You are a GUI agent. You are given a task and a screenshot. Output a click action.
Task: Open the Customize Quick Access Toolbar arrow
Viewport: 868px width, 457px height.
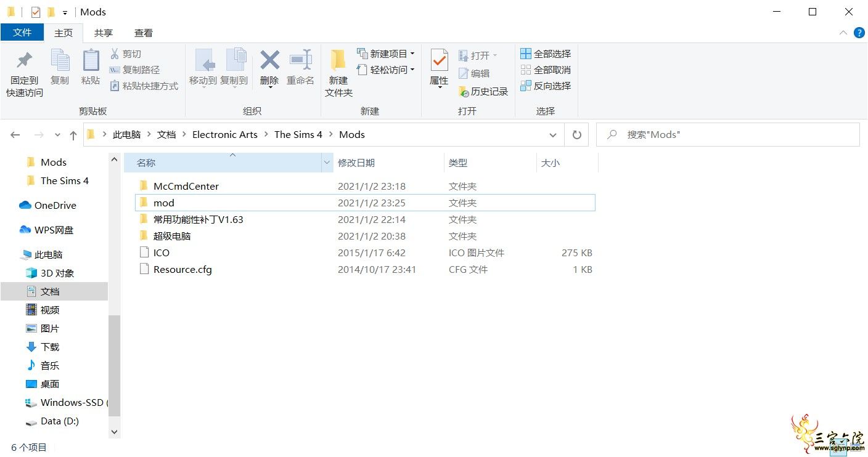click(x=65, y=12)
